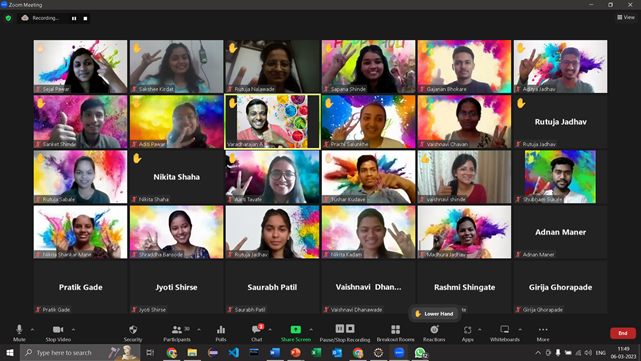Click the Windows Start button

(x=9, y=352)
